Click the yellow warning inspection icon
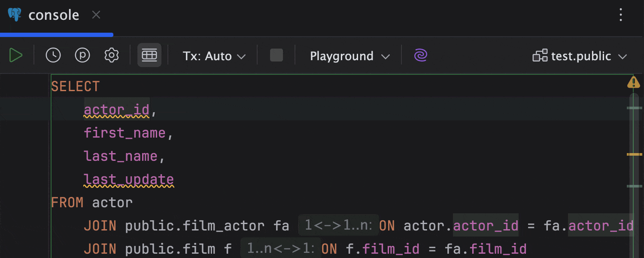Viewport: 644px width, 258px height. click(634, 82)
